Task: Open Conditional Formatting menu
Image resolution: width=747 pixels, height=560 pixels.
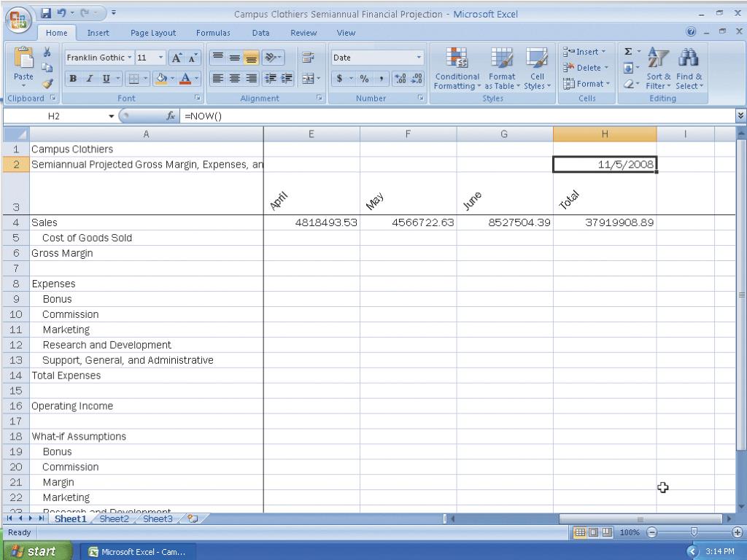Action: pyautogui.click(x=457, y=69)
